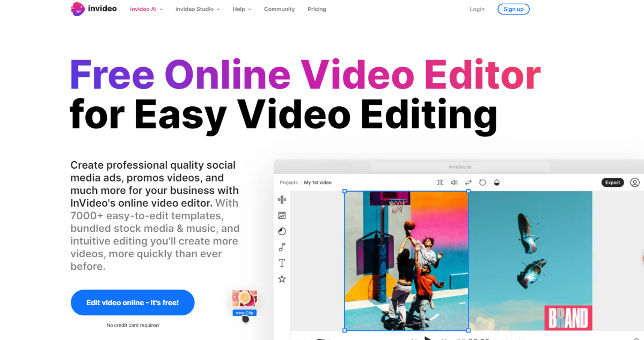Click the rotate icon in the editor toolbar
This screenshot has width=644, height=340.
pos(482,183)
